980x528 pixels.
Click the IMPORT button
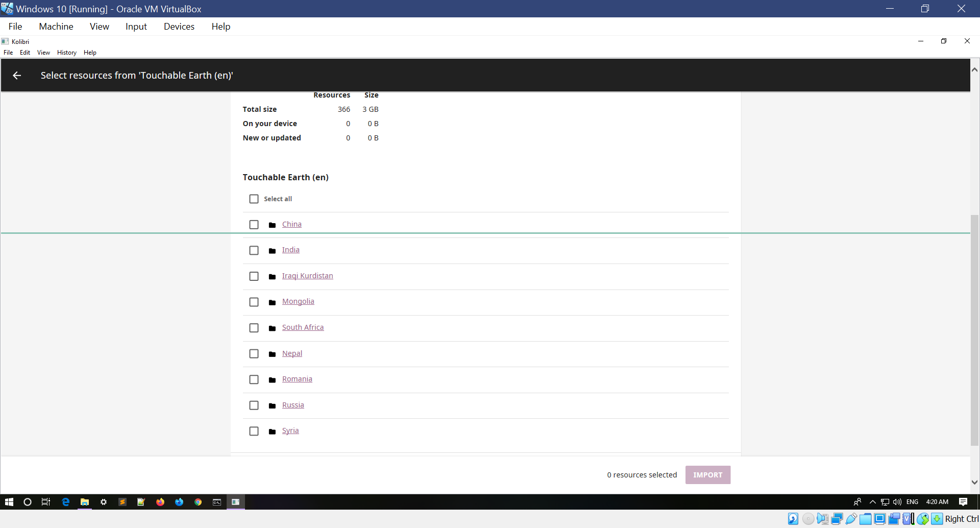[707, 474]
